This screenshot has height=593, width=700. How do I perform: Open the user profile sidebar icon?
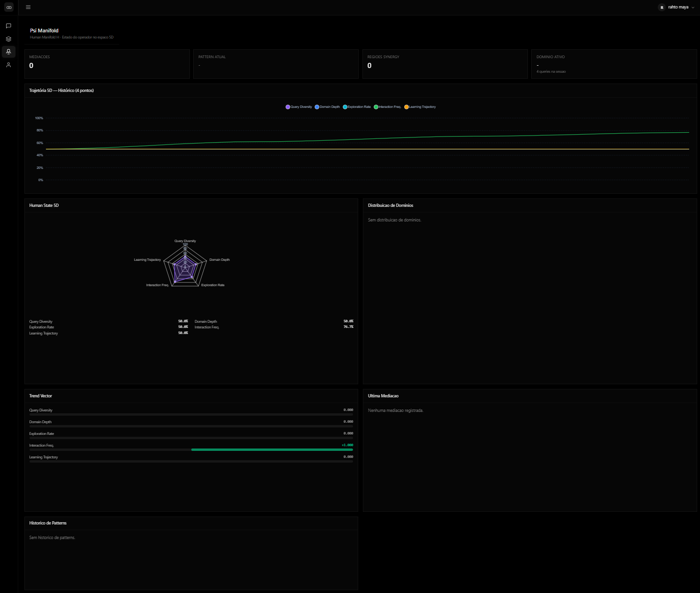8,65
